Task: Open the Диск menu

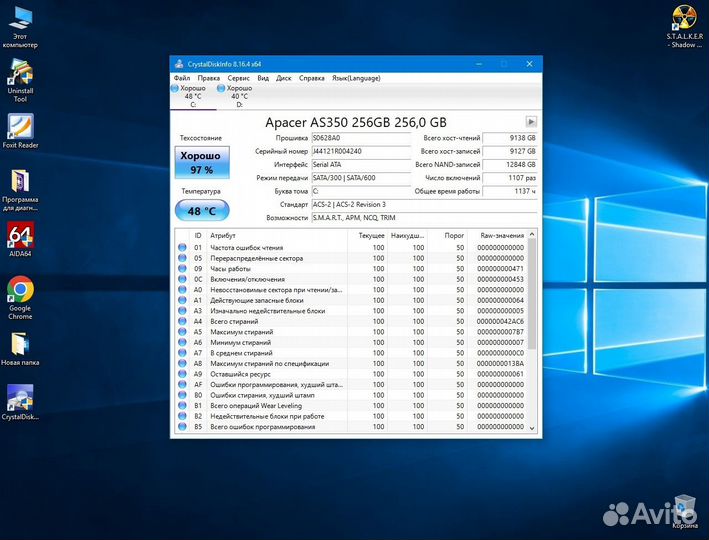Action: pyautogui.click(x=284, y=78)
